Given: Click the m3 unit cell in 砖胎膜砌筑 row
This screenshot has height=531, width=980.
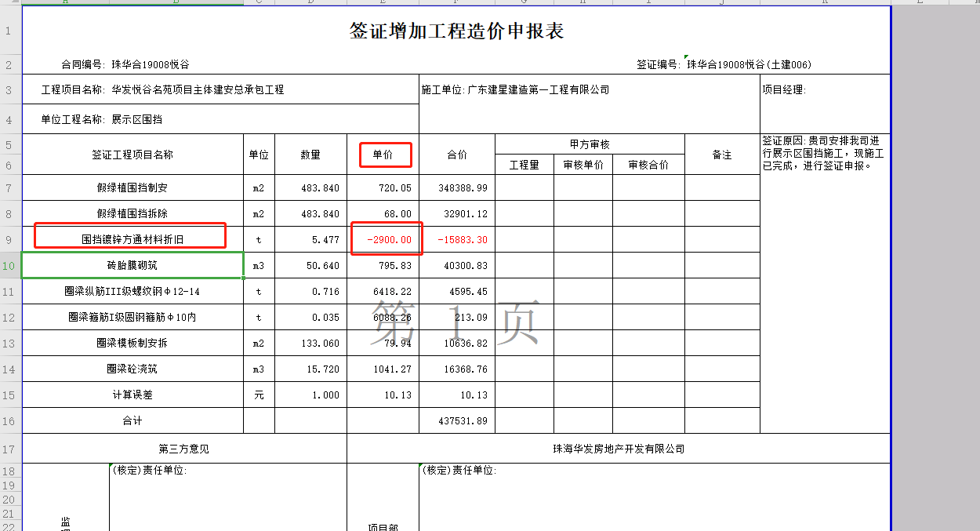Looking at the screenshot, I should click(x=259, y=265).
